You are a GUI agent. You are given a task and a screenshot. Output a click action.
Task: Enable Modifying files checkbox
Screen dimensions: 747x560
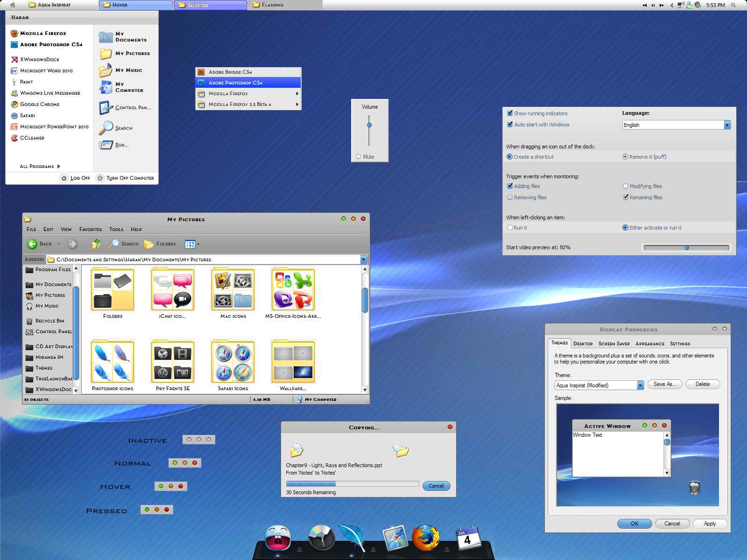(626, 186)
